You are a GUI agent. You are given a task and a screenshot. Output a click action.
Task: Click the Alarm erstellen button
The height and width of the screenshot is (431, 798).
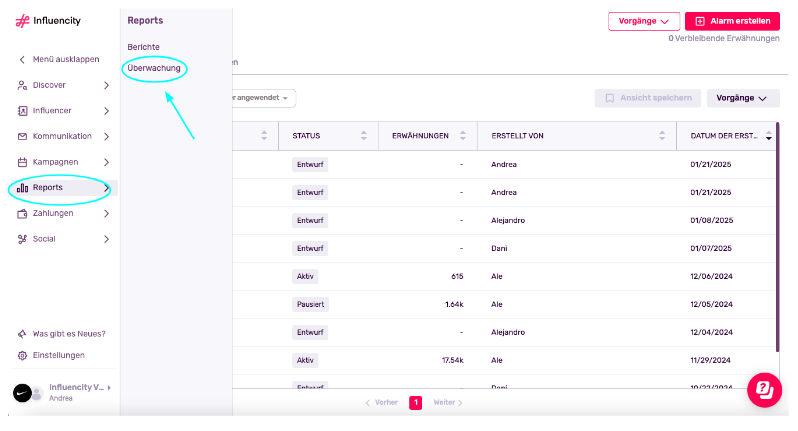pyautogui.click(x=732, y=21)
